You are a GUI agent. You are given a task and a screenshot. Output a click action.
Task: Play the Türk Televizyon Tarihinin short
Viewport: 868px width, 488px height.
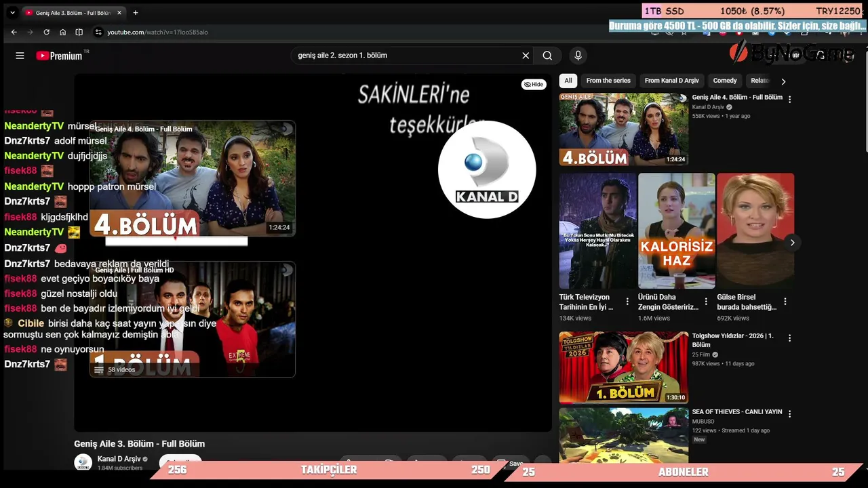pyautogui.click(x=598, y=231)
